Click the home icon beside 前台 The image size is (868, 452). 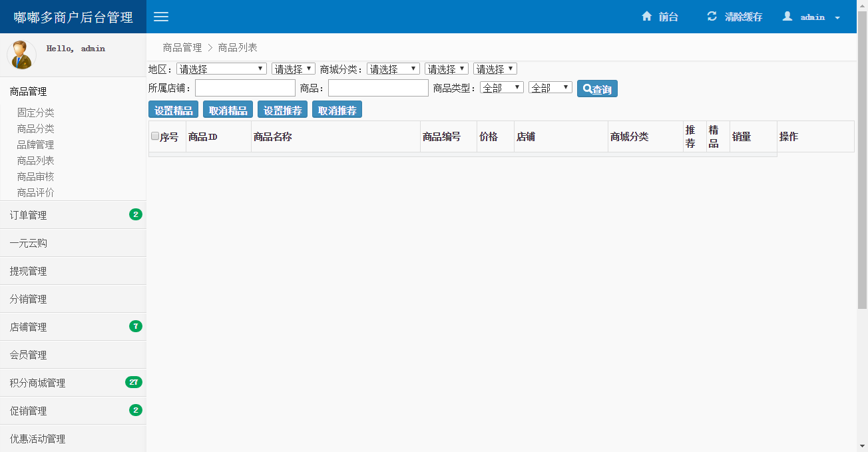pyautogui.click(x=646, y=17)
